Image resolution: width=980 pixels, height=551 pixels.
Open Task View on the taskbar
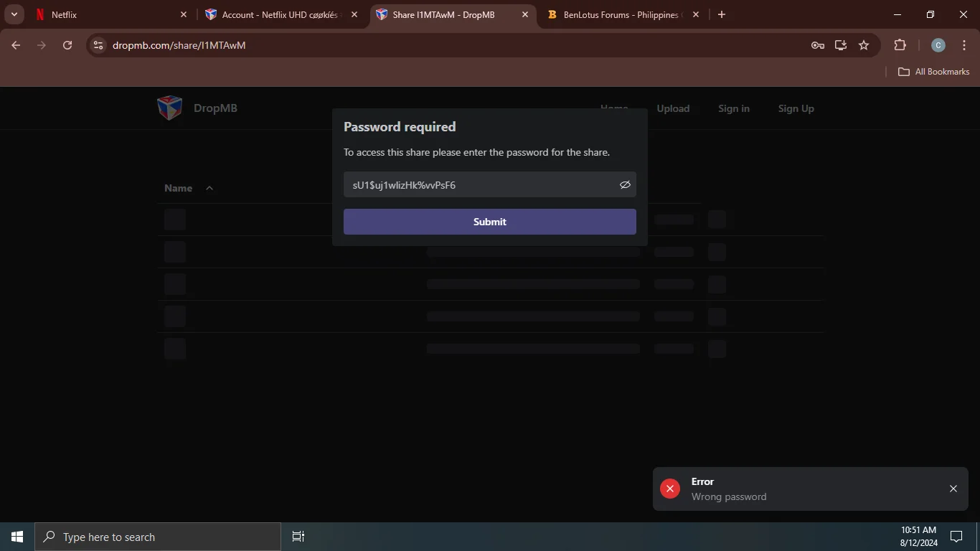(x=298, y=537)
